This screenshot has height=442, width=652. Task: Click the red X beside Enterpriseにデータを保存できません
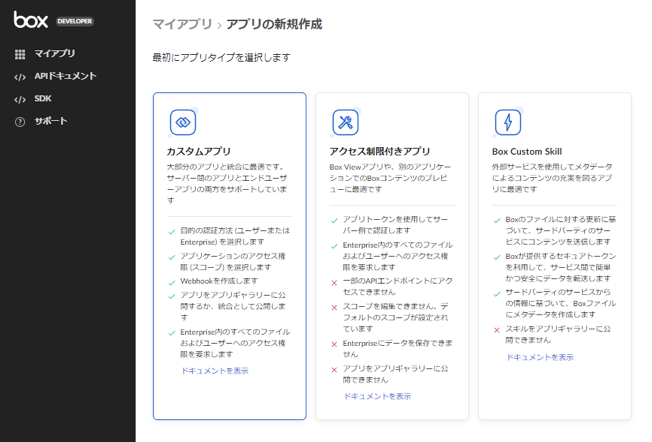[334, 344]
